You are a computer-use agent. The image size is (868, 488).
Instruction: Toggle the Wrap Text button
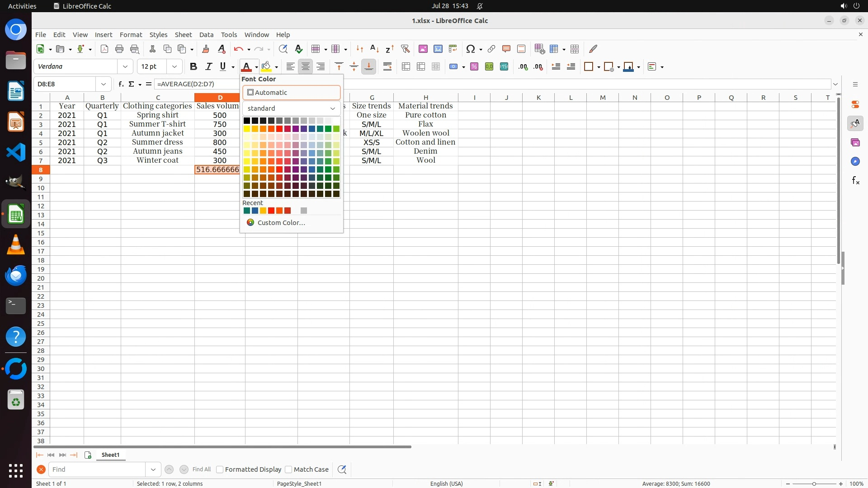(387, 67)
